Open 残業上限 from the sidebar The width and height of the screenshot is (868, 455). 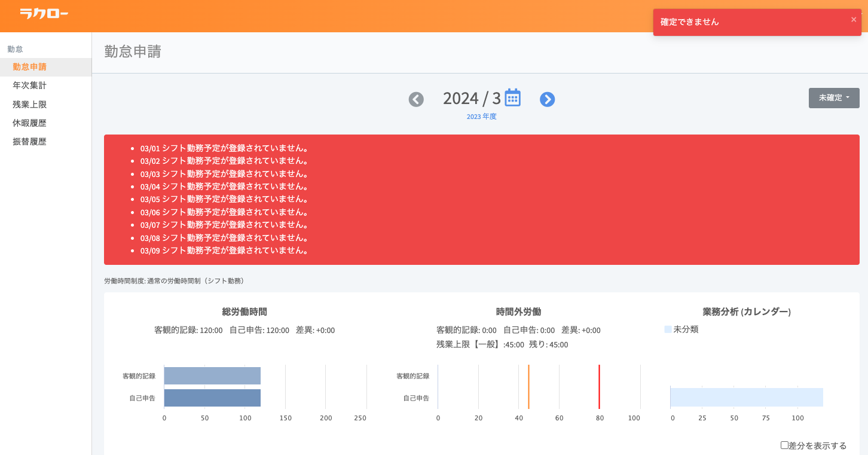pyautogui.click(x=30, y=105)
